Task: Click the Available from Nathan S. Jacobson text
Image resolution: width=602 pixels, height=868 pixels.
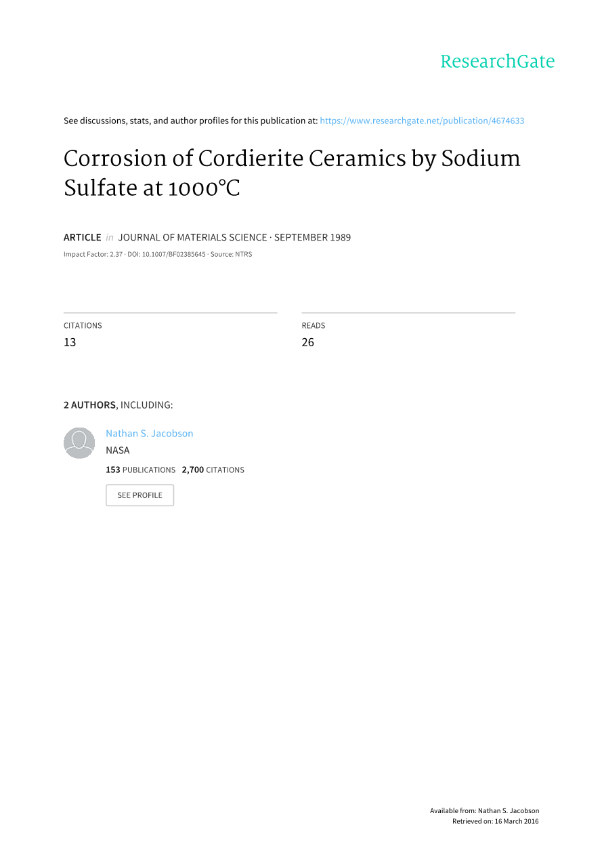Action: coord(484,810)
